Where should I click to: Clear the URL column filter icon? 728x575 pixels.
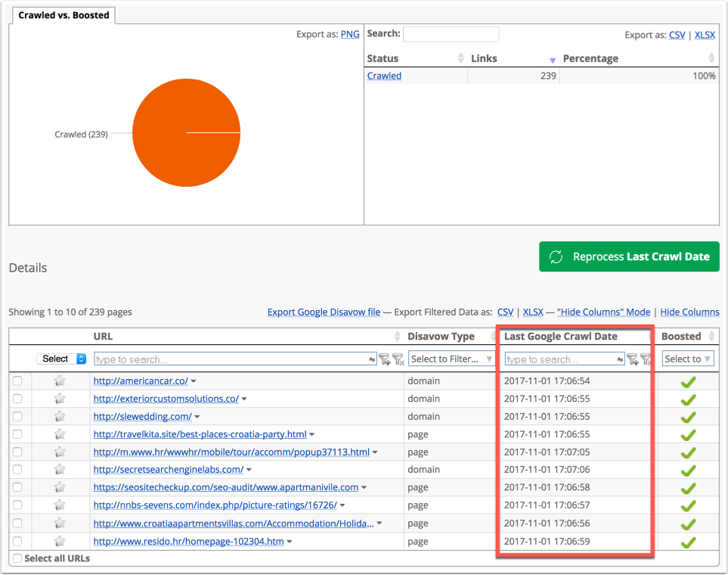coord(398,359)
